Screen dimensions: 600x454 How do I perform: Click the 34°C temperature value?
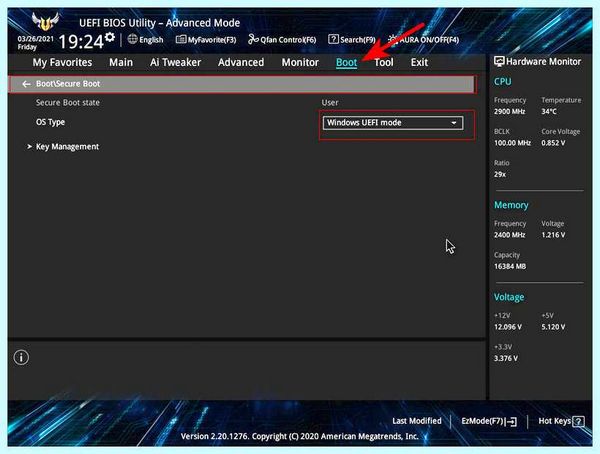coord(549,112)
